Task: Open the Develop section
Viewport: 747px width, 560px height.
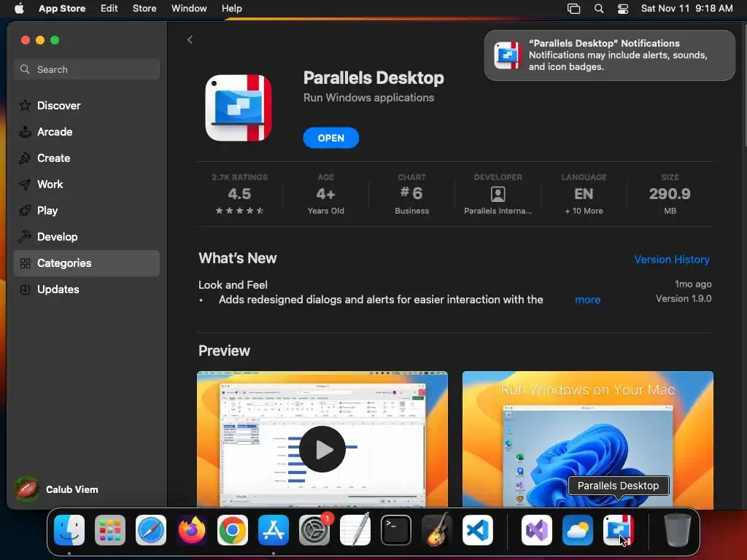Action: point(87,237)
